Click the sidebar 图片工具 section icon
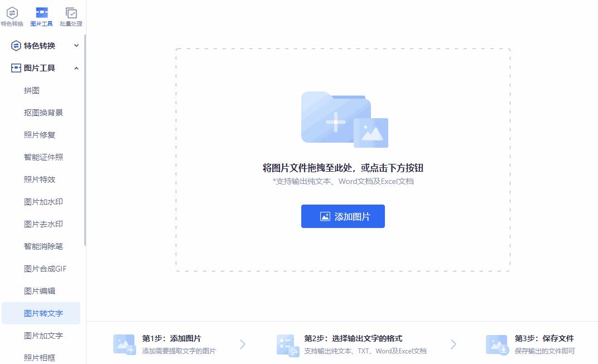Image resolution: width=598 pixels, height=364 pixels. 15,67
